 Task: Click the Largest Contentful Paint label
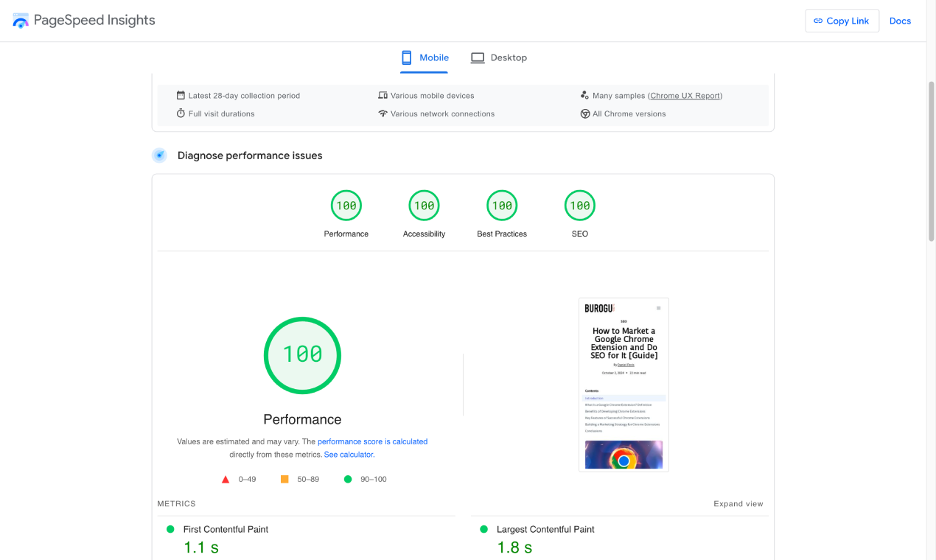point(545,529)
